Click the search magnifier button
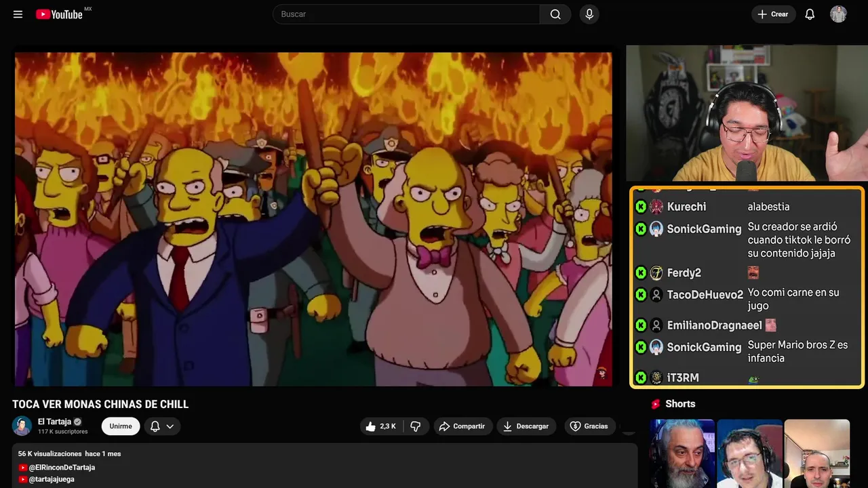This screenshot has width=868, height=488. [555, 14]
